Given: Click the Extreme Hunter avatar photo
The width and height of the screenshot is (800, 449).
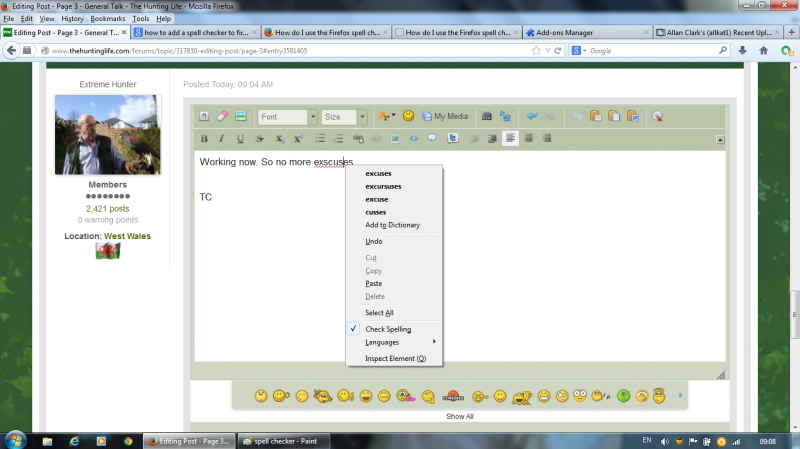Looking at the screenshot, I should click(x=108, y=135).
